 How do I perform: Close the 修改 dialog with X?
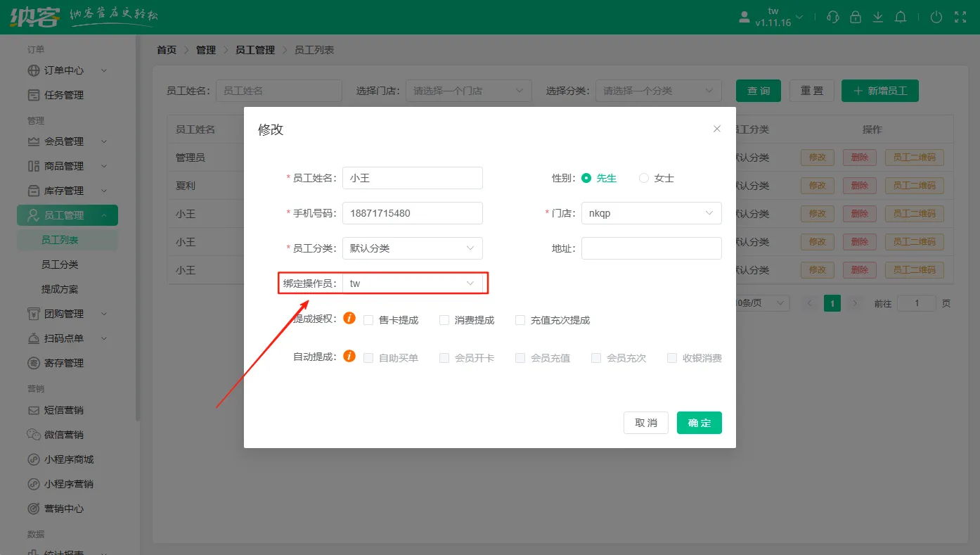(717, 129)
